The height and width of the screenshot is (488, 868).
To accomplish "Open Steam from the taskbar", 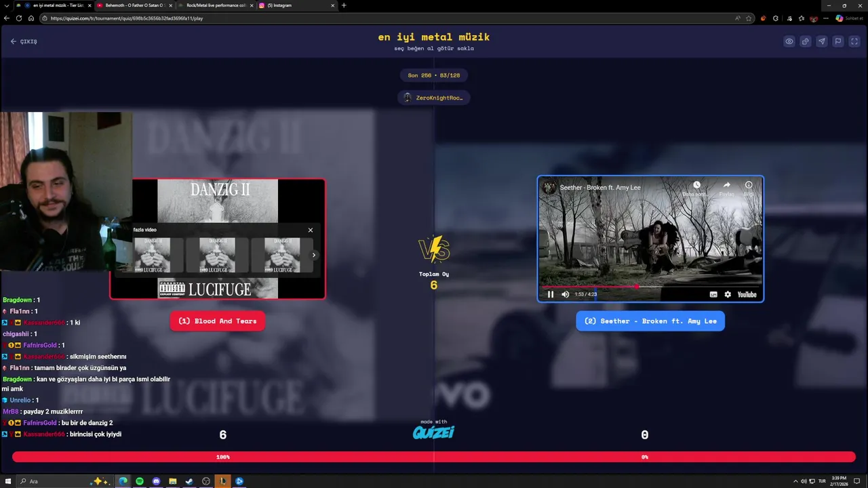I will (189, 481).
